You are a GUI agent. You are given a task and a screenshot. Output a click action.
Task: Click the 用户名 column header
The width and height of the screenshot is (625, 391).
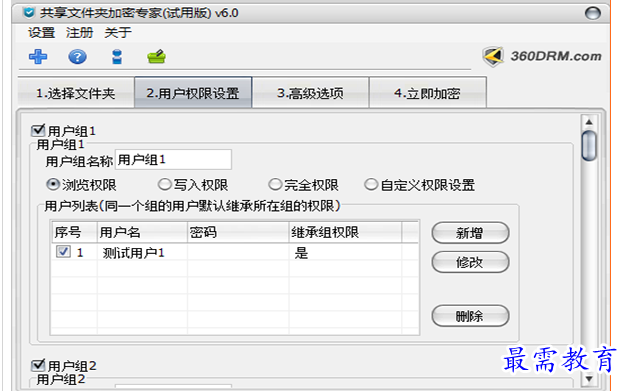[x=142, y=232]
